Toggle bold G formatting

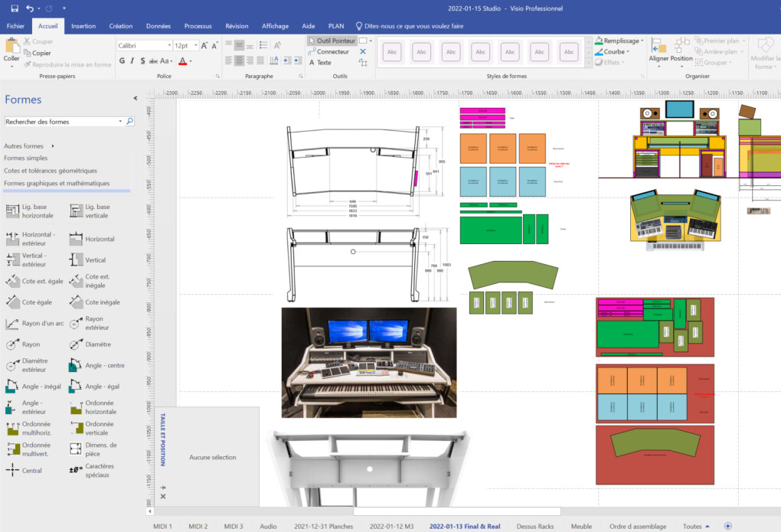pos(122,60)
